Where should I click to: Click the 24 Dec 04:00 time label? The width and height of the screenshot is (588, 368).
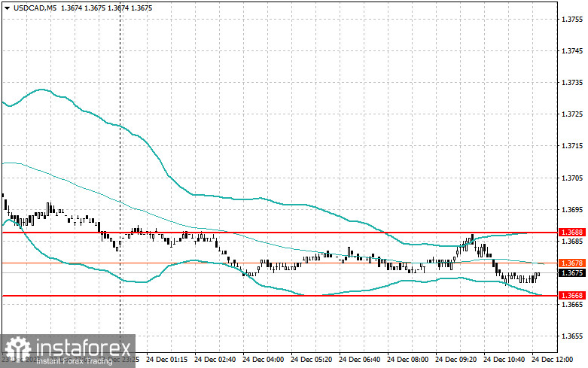[264, 360]
